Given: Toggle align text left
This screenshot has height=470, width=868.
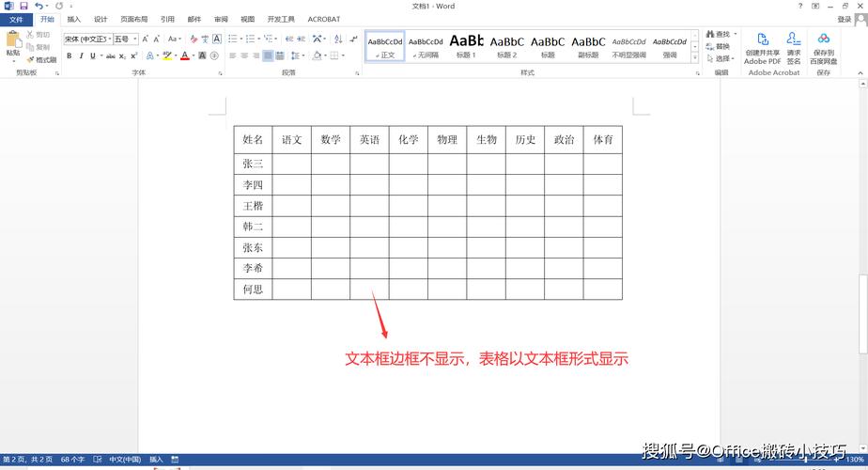Looking at the screenshot, I should click(x=233, y=55).
